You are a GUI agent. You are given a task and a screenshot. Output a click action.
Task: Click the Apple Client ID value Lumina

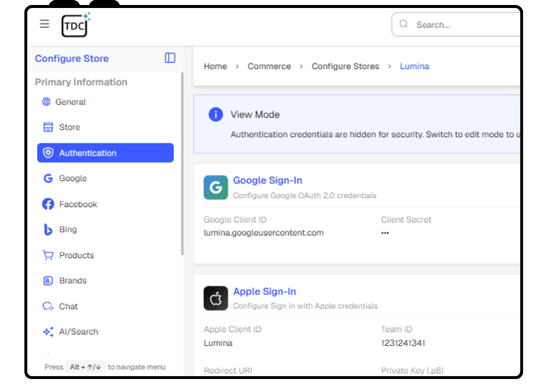point(218,343)
